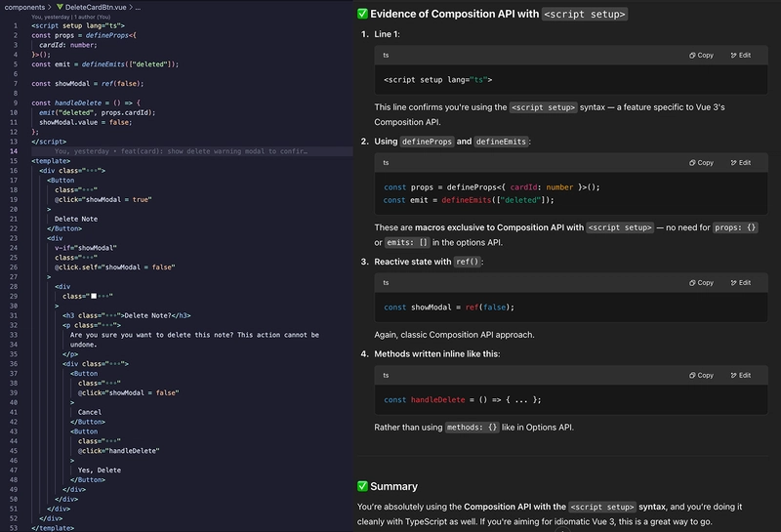The height and width of the screenshot is (532, 781).
Task: Click 'showModal.value = false;' in editor
Action: coord(86,123)
